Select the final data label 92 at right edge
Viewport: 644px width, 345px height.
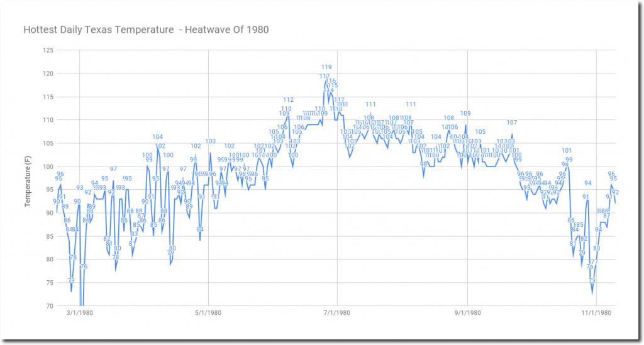(615, 192)
